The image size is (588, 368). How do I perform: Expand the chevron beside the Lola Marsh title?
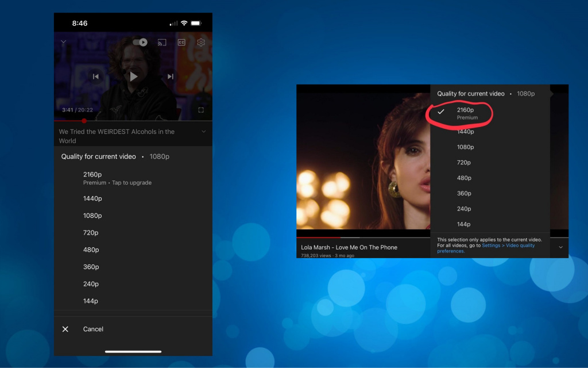pos(560,247)
